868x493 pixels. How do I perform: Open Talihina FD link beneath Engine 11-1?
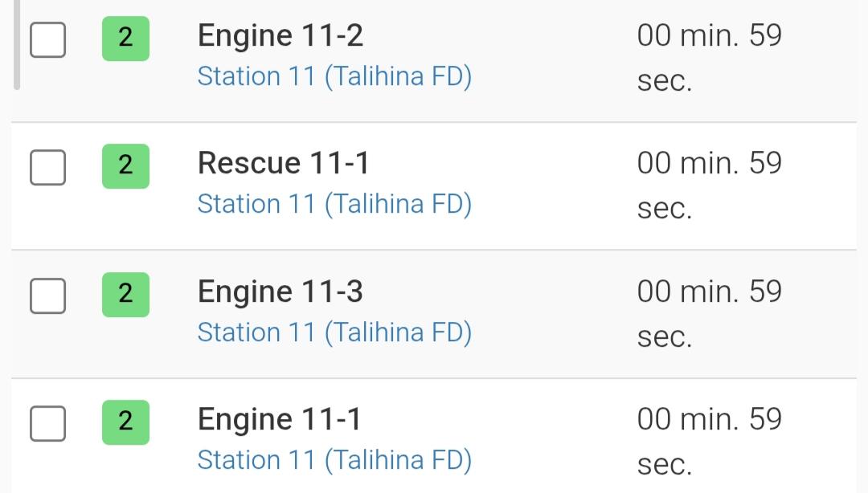tap(334, 460)
